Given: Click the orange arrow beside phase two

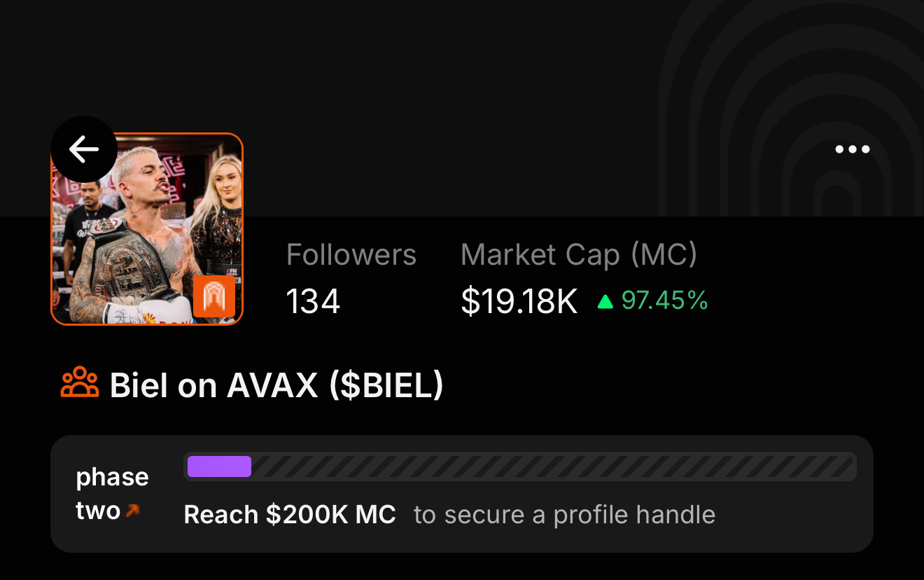Looking at the screenshot, I should pyautogui.click(x=132, y=511).
